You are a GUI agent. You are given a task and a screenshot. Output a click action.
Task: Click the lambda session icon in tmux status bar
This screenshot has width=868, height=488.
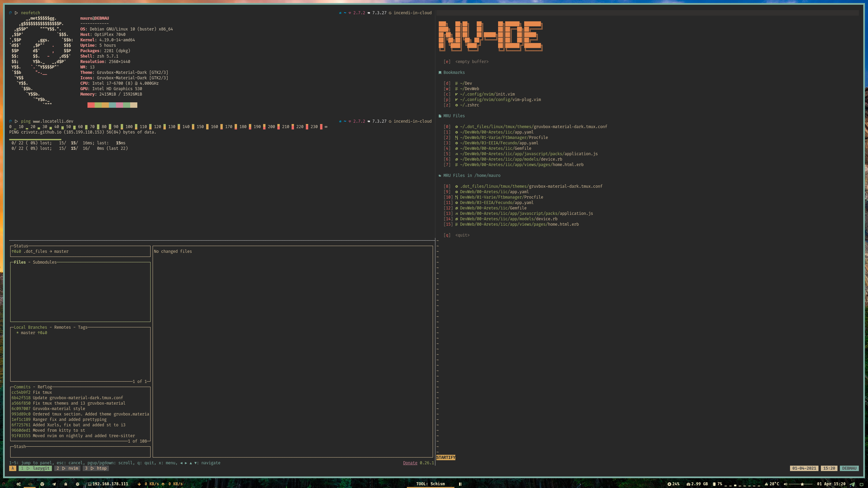click(13, 468)
